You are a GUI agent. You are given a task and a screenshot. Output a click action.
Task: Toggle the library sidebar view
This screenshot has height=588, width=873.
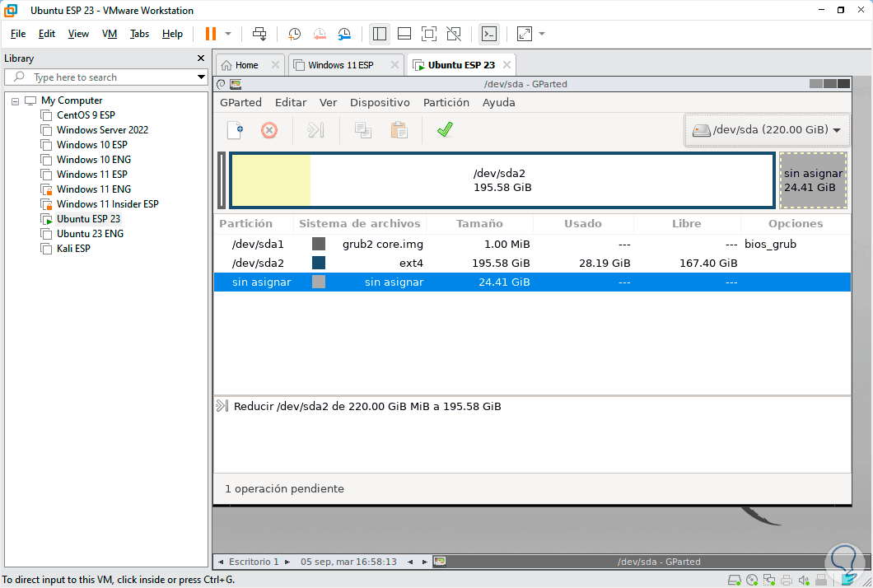tap(380, 34)
